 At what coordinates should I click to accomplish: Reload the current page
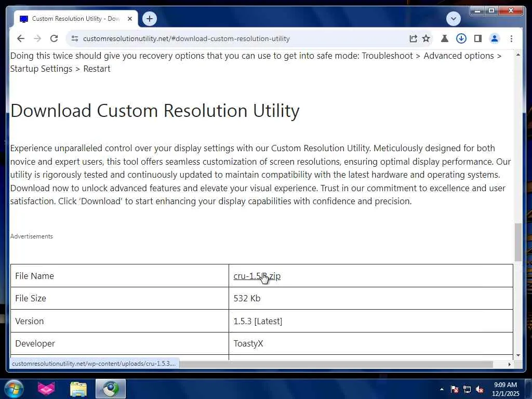pos(54,38)
